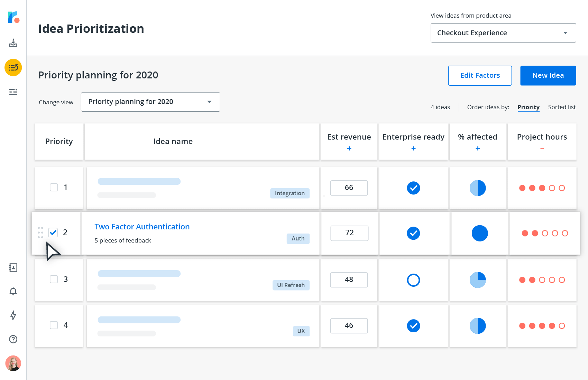Click the % affected pie for row 3
Image resolution: width=588 pixels, height=380 pixels.
click(478, 280)
